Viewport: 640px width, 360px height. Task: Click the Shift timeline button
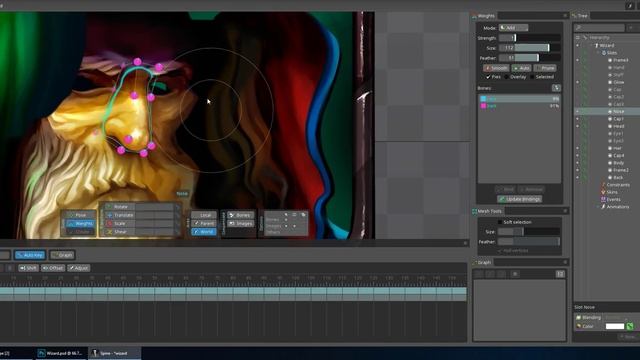(28, 268)
